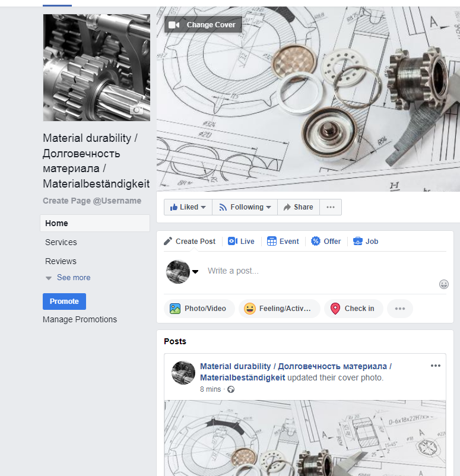The image size is (460, 476).
Task: Open the Reviews section
Action: click(x=61, y=261)
